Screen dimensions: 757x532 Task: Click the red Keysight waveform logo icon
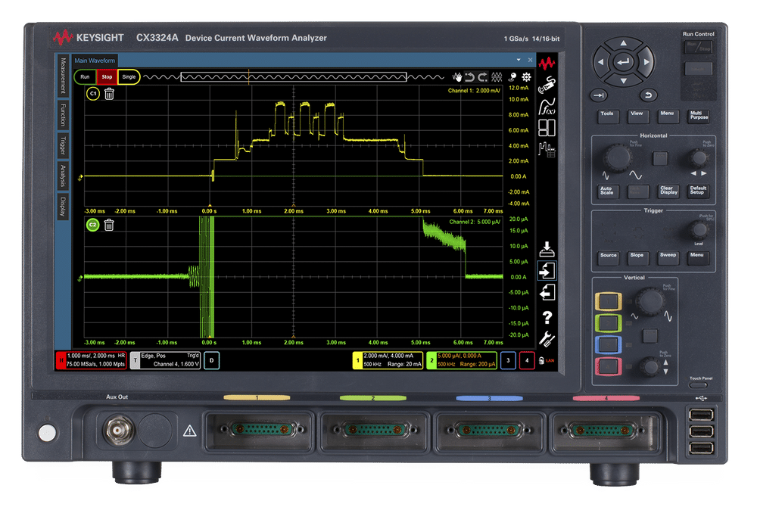click(547, 64)
